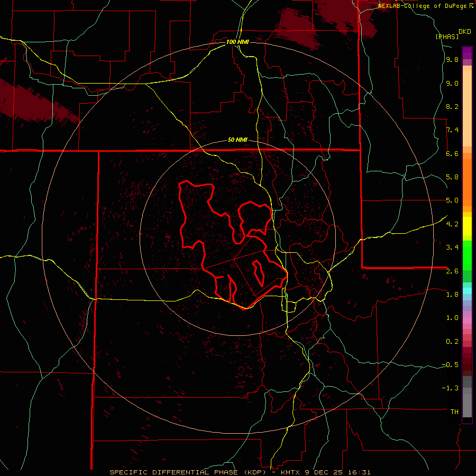
Task: Click the 8.2 value on the scale
Action: (x=452, y=107)
